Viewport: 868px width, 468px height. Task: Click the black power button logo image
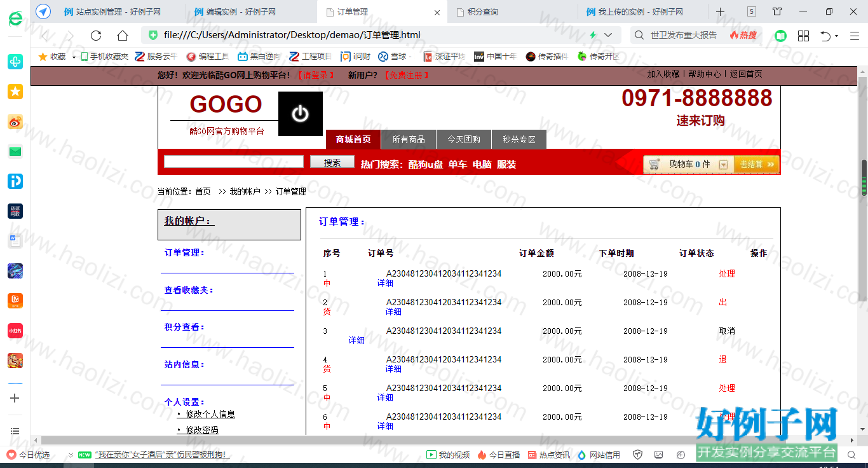click(x=301, y=114)
